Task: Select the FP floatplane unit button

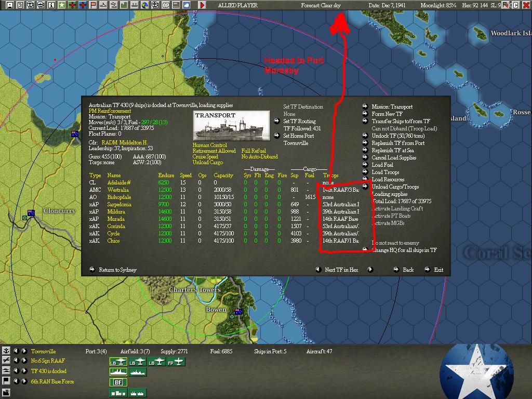Action: pyautogui.click(x=176, y=362)
